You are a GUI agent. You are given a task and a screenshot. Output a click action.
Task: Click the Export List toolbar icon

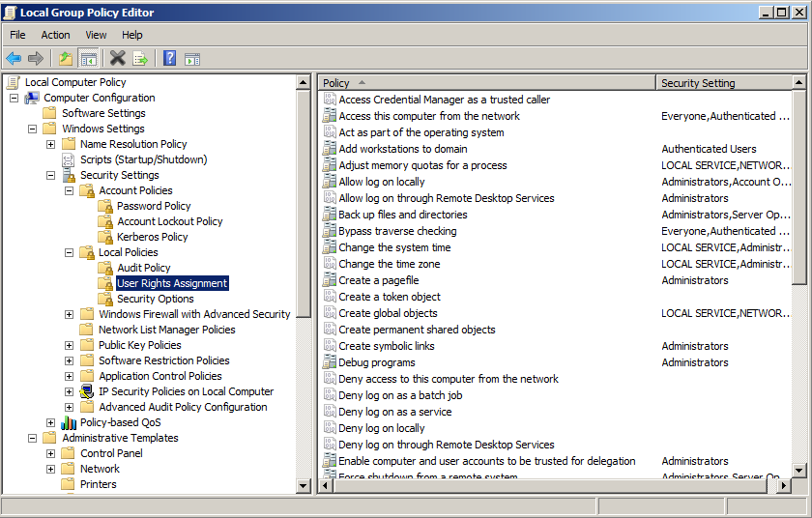coord(140,59)
